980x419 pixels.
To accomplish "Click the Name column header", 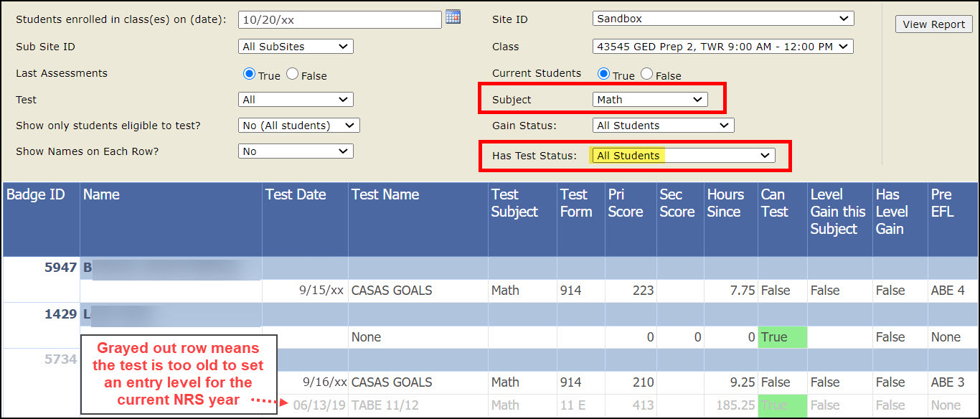I will [100, 194].
